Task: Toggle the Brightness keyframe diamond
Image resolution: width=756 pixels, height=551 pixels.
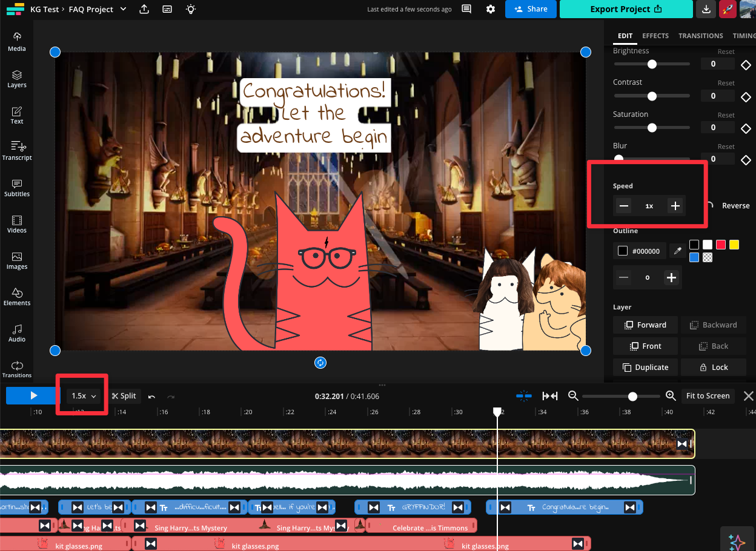Action: click(746, 64)
